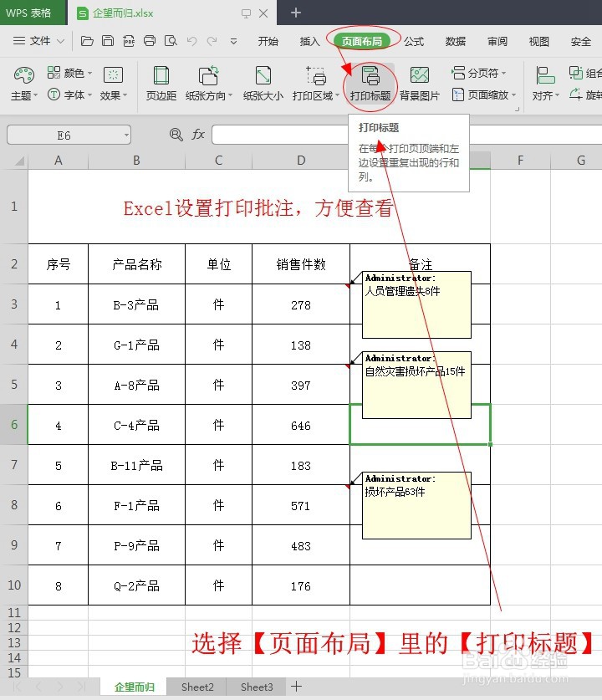This screenshot has height=700, width=602.
Task: Open the 页面缩放 page scaling dropdown
Action: click(x=484, y=95)
